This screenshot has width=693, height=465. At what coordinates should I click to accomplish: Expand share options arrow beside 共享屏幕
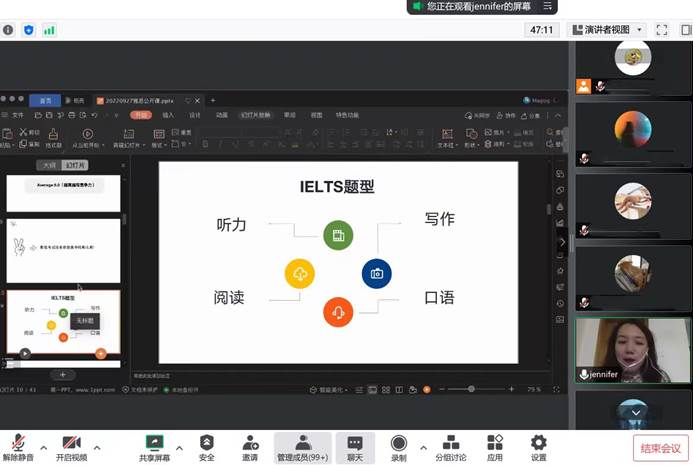tap(179, 448)
